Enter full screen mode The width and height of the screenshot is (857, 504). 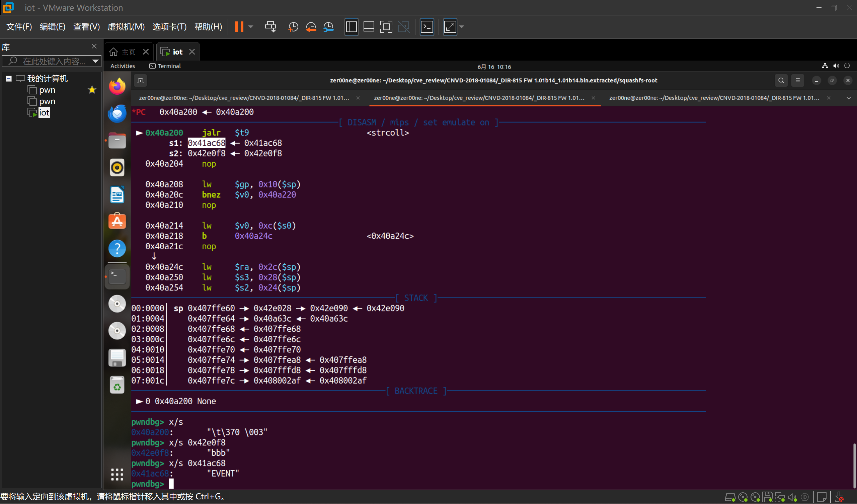tap(386, 26)
